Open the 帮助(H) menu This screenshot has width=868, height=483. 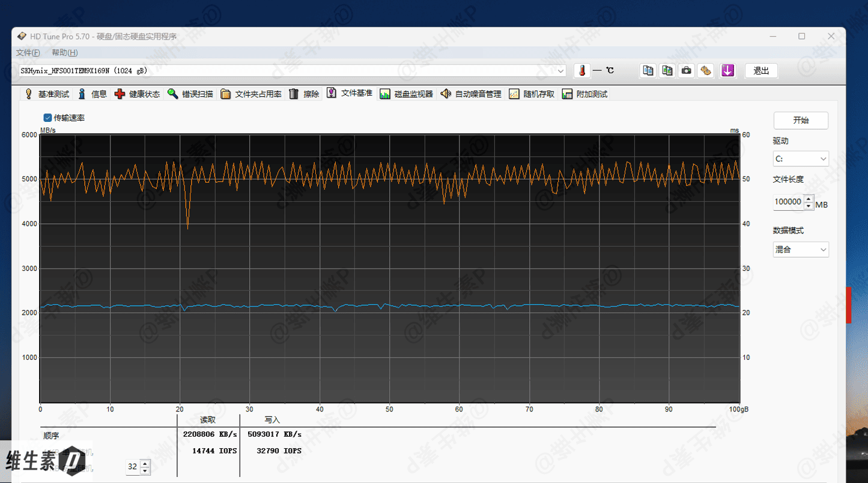point(64,53)
